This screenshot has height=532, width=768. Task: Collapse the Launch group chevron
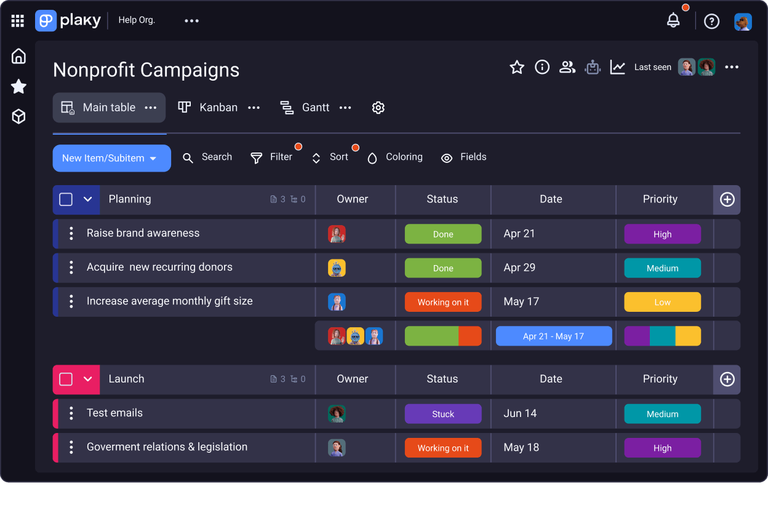[87, 379]
